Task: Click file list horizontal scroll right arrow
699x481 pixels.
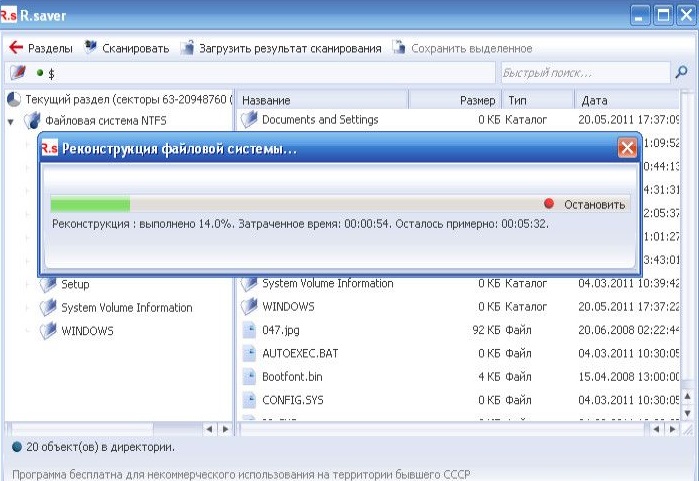Action: pyautogui.click(x=672, y=429)
